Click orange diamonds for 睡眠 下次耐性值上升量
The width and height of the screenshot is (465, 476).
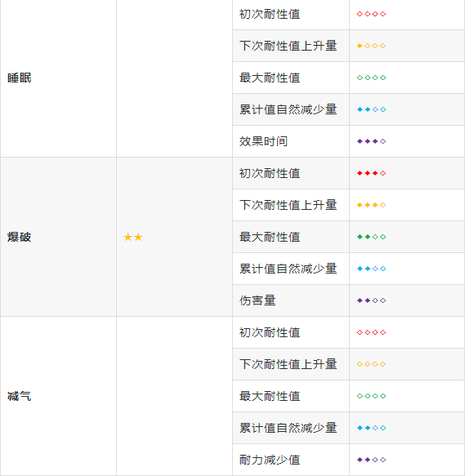click(x=371, y=46)
